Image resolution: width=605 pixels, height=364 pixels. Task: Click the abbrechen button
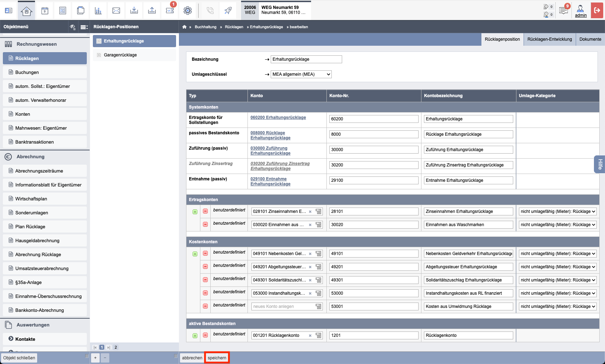coord(192,358)
